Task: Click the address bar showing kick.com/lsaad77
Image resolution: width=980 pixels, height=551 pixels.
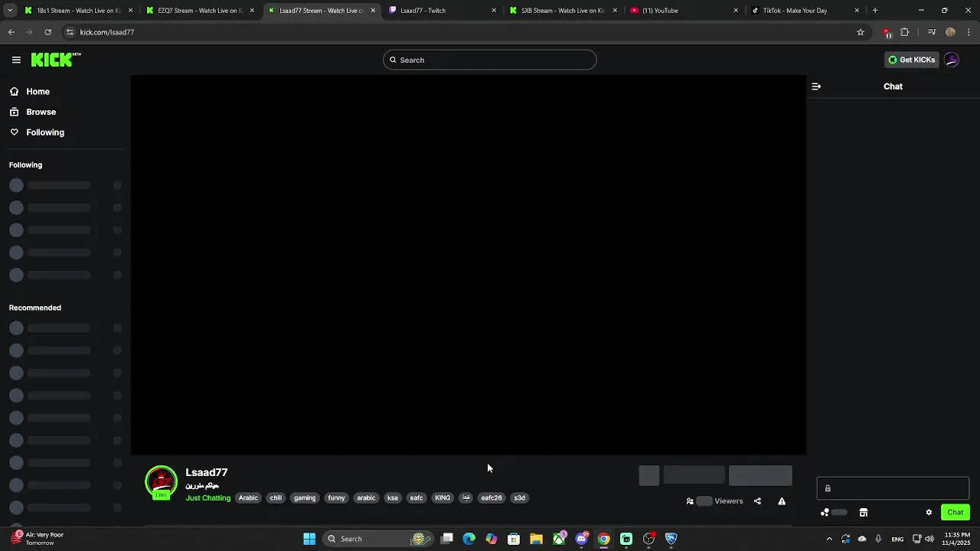Action: click(x=459, y=32)
